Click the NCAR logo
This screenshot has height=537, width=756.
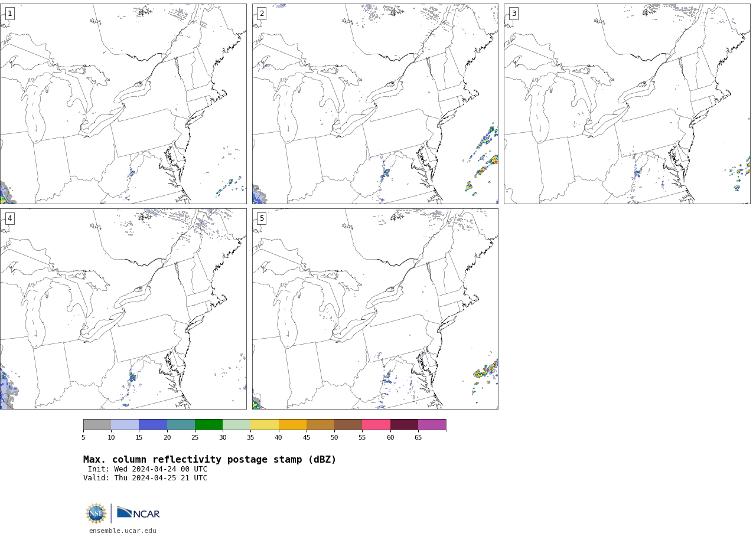pos(138,513)
